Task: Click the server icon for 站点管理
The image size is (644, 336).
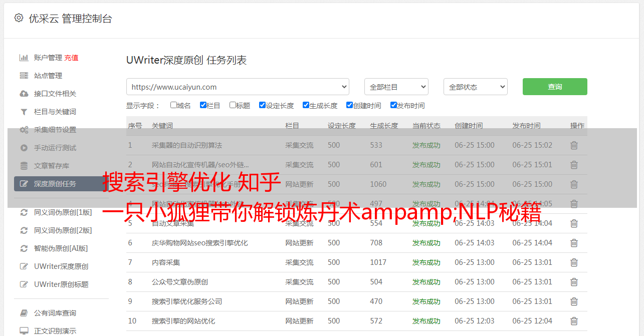Action: pos(24,76)
